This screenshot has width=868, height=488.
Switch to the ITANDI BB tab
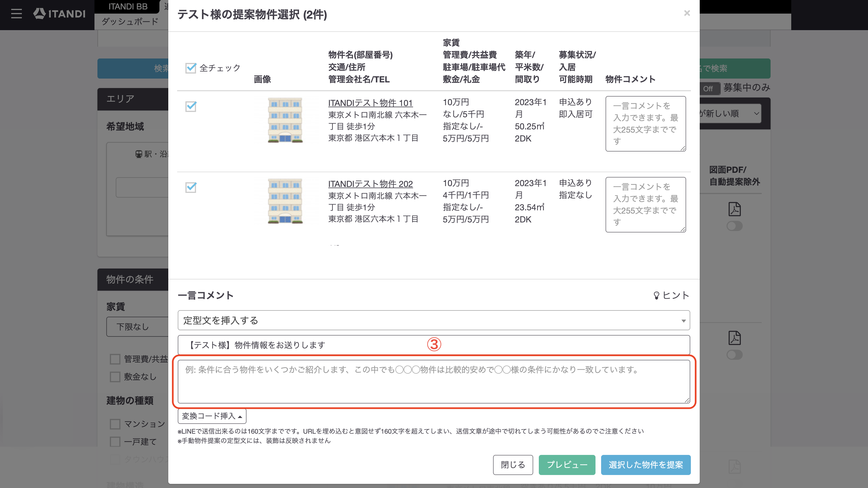tap(128, 7)
